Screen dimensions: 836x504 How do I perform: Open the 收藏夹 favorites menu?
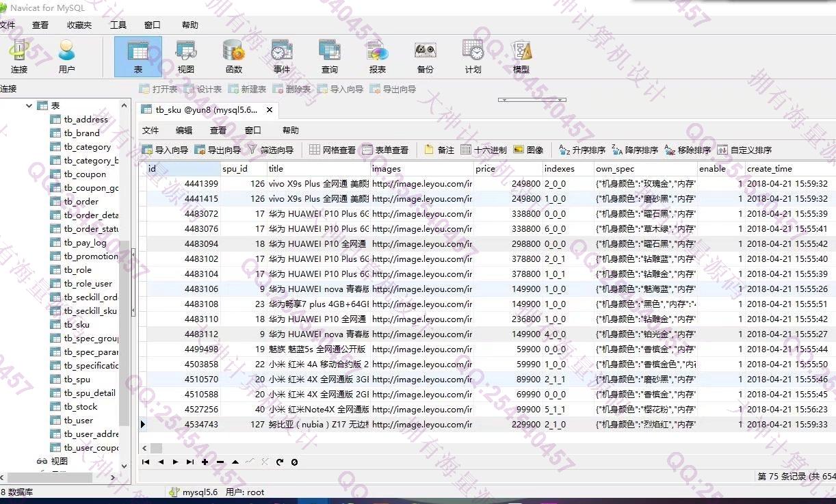point(79,25)
